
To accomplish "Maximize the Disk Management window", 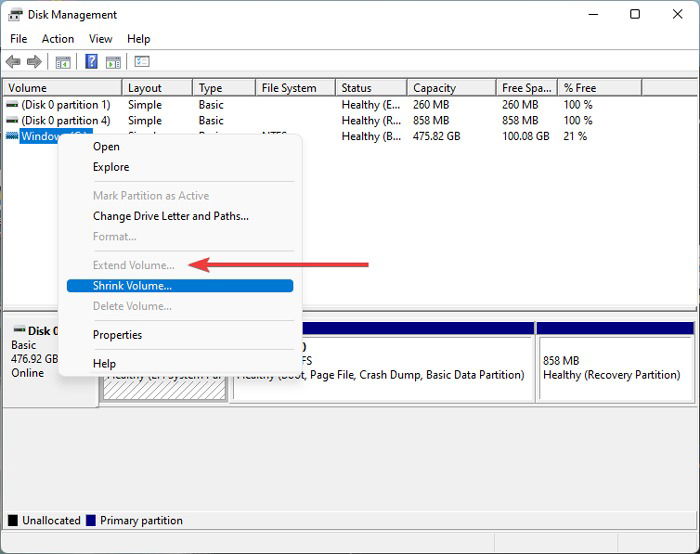I will 635,14.
